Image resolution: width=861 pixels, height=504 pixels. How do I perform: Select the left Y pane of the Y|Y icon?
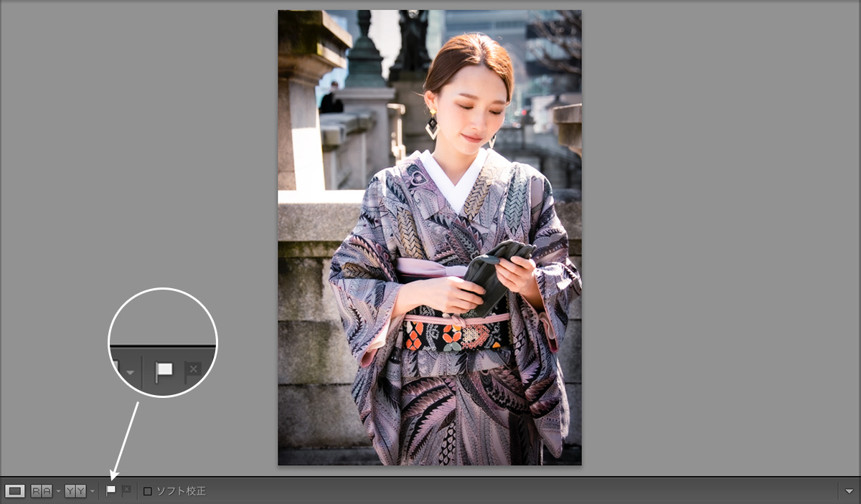pyautogui.click(x=70, y=490)
